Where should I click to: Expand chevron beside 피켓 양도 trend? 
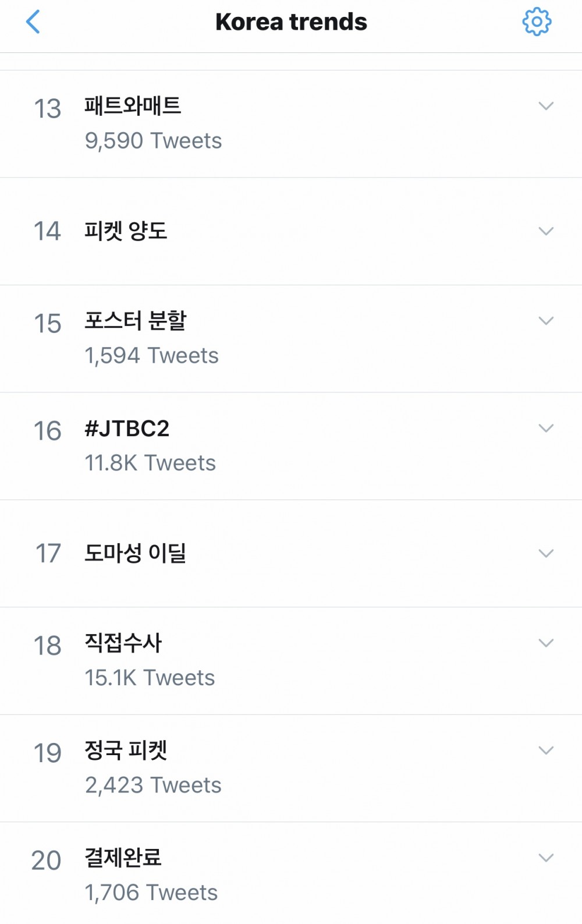pos(546,231)
